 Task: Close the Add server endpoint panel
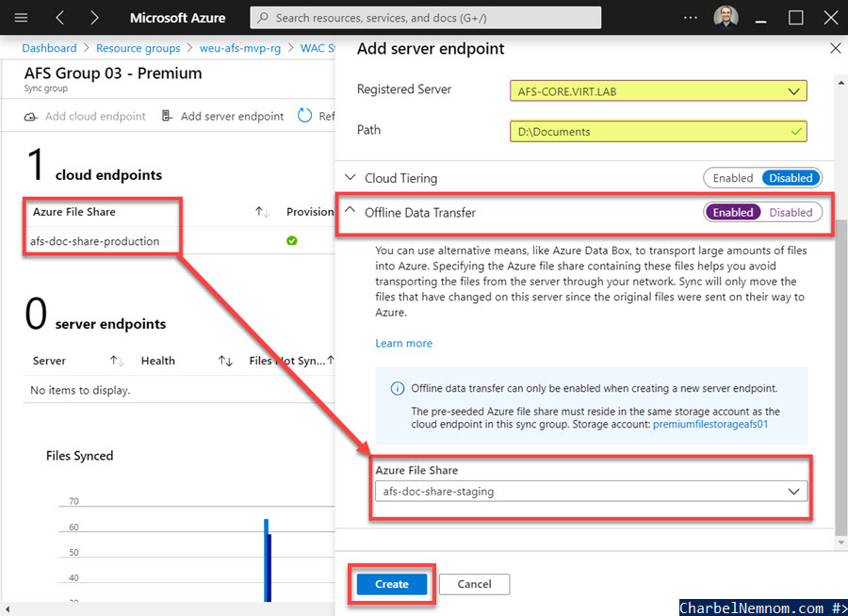pos(835,48)
